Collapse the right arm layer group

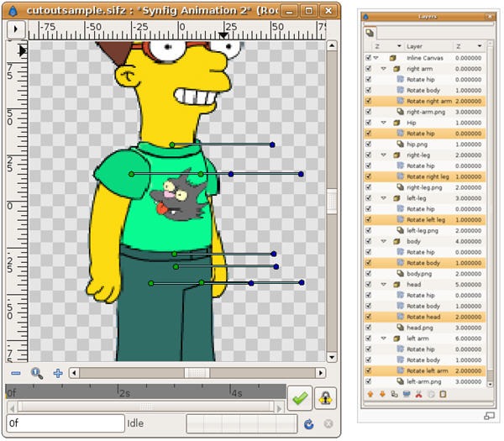tap(383, 68)
